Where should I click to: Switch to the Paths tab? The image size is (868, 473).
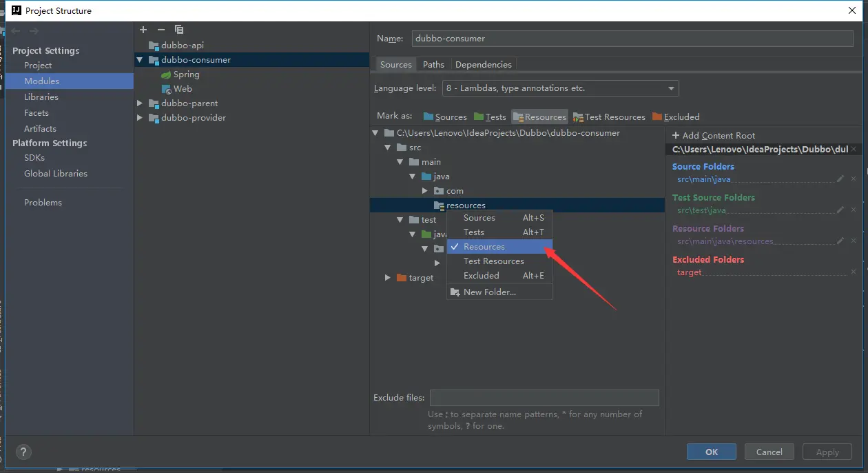click(x=434, y=65)
